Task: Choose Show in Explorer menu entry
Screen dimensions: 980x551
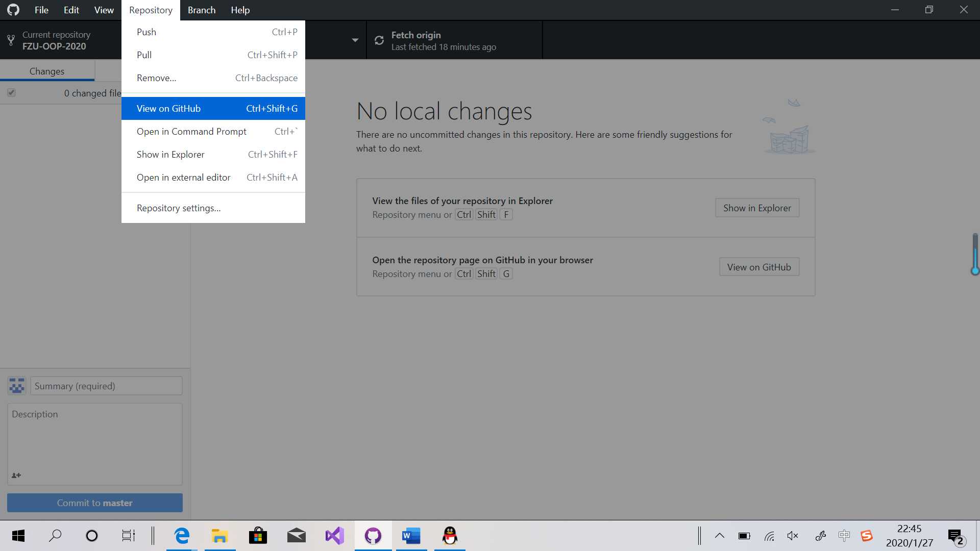Action: 213,155
